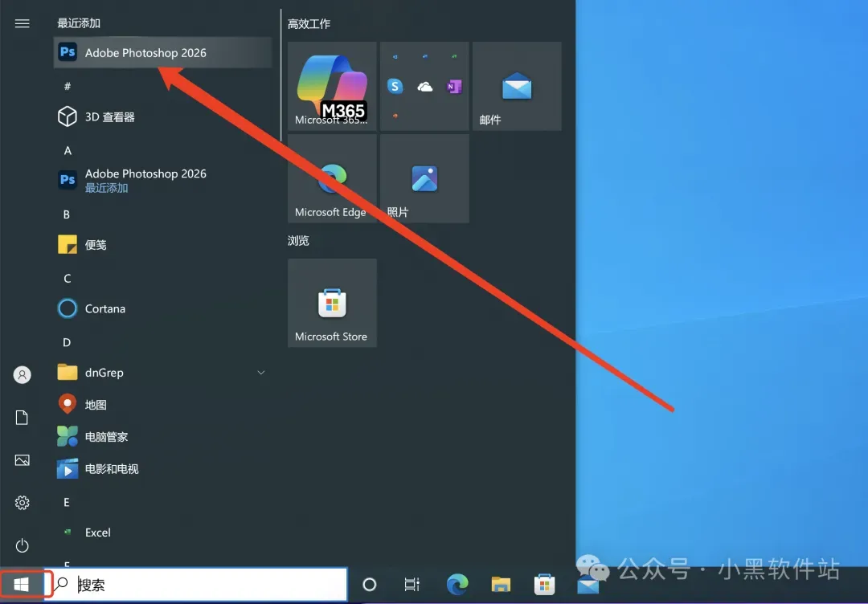Launch Adobe Photoshop 2026 in the A section
The image size is (868, 604).
162,180
